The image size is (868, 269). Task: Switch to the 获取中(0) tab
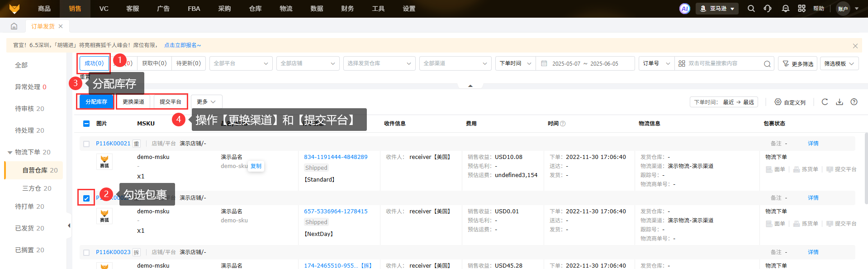point(154,63)
